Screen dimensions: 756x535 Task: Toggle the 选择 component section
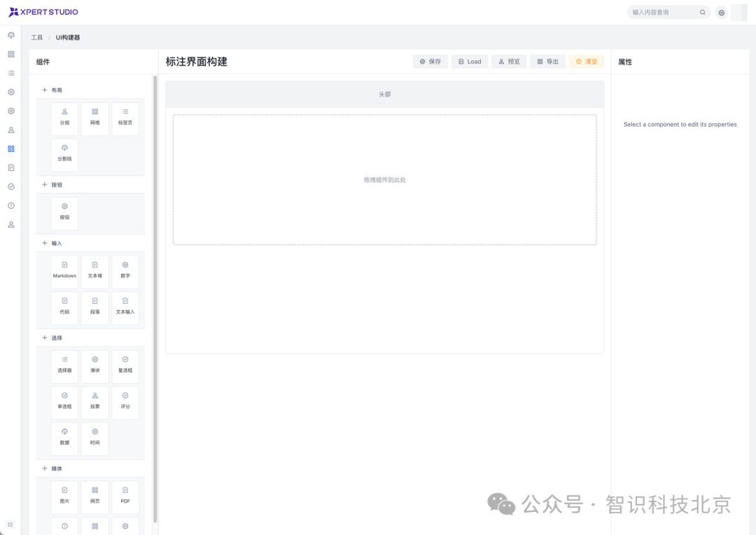coord(90,338)
